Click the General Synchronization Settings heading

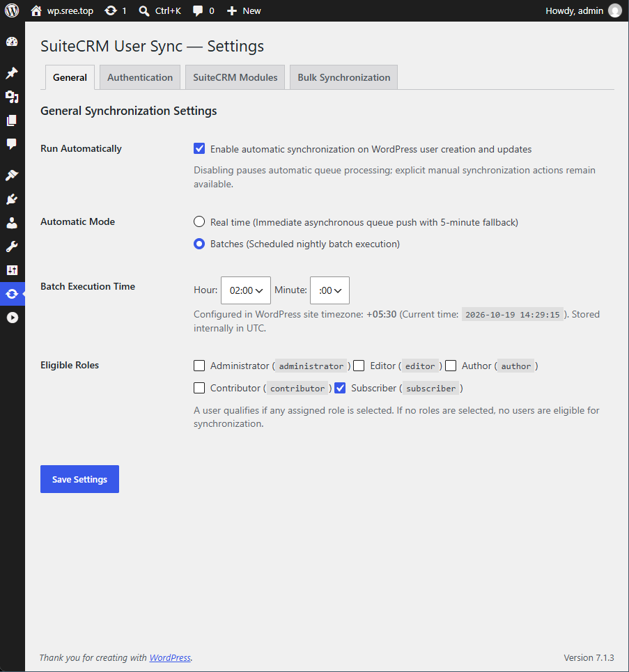[129, 111]
